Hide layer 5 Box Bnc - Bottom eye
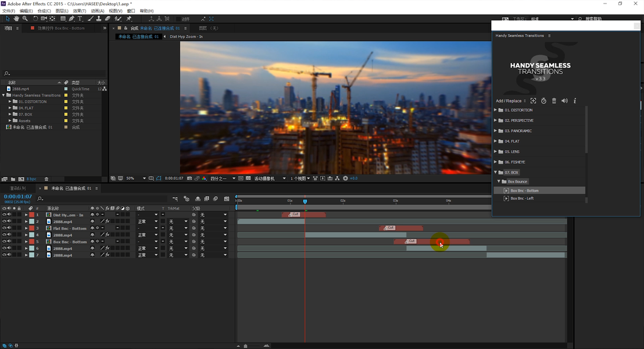Screen dimensions: 644x349 [4, 241]
